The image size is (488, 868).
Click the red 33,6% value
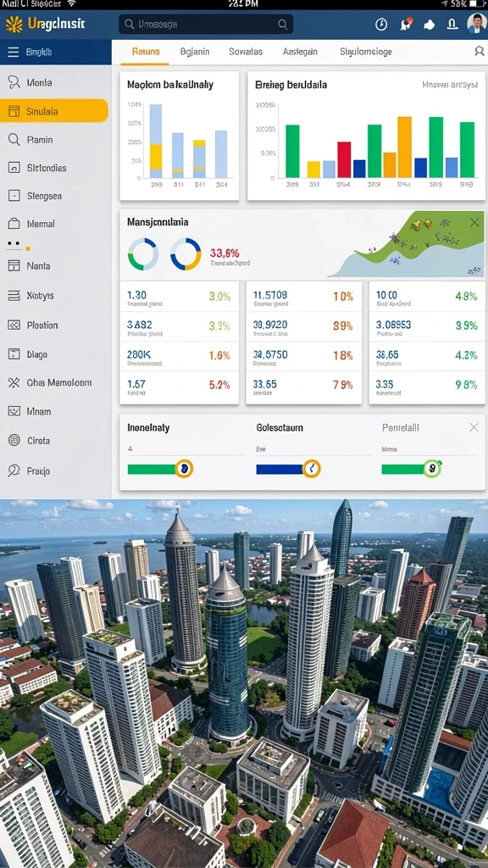pos(225,253)
